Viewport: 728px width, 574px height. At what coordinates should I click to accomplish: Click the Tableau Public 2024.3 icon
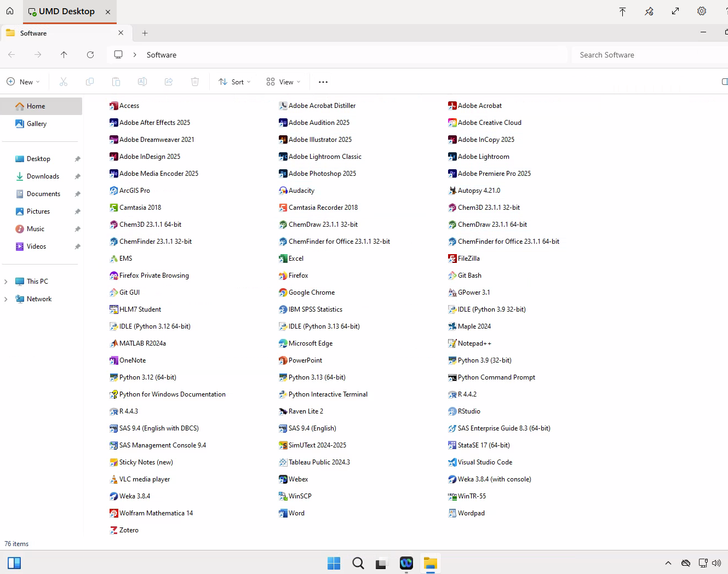[x=314, y=462]
